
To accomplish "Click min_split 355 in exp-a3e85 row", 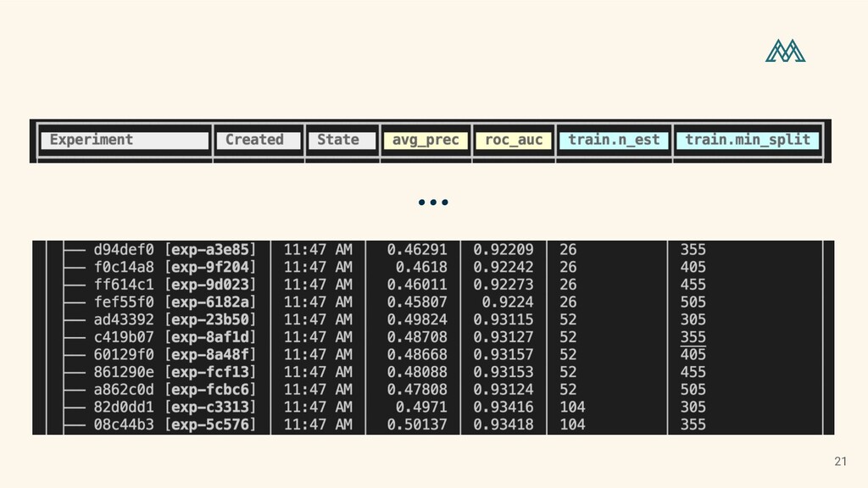I will click(693, 250).
